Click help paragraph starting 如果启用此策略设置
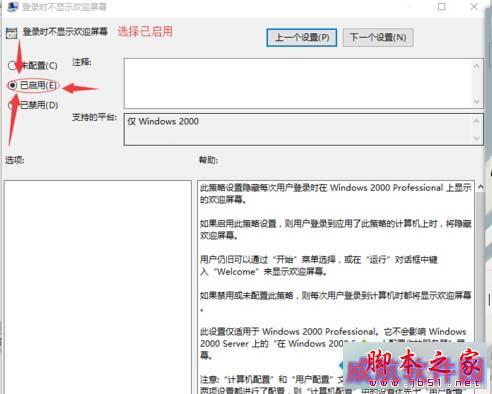The image size is (492, 394). click(336, 229)
